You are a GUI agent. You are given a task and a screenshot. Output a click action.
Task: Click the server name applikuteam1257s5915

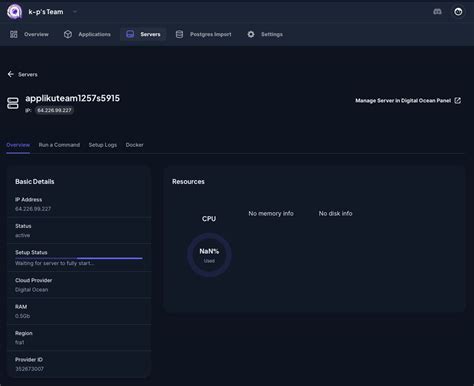tap(72, 98)
